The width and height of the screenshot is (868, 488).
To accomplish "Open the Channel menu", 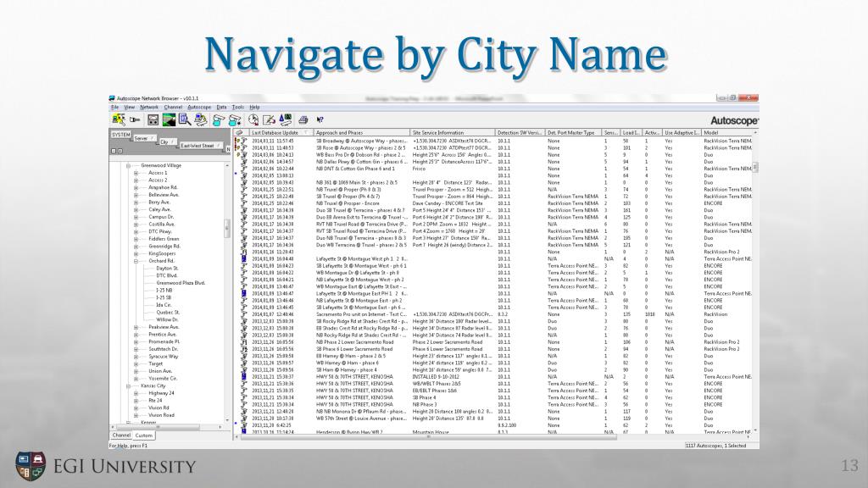I will point(173,108).
